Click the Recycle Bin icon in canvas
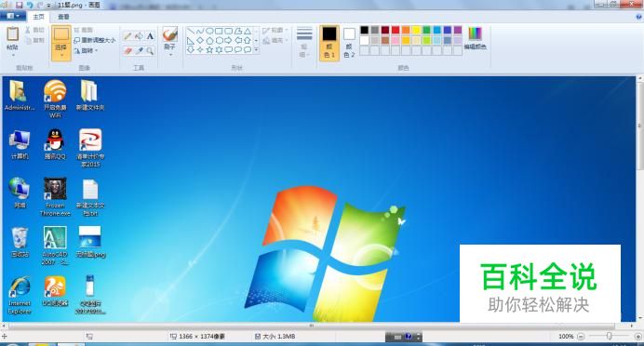 coord(20,238)
